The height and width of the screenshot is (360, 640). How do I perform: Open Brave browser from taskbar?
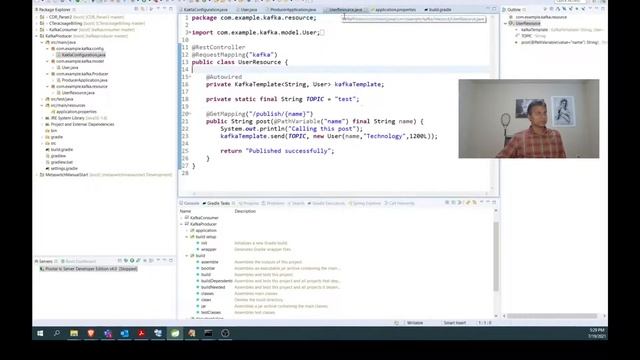pyautogui.click(x=91, y=333)
